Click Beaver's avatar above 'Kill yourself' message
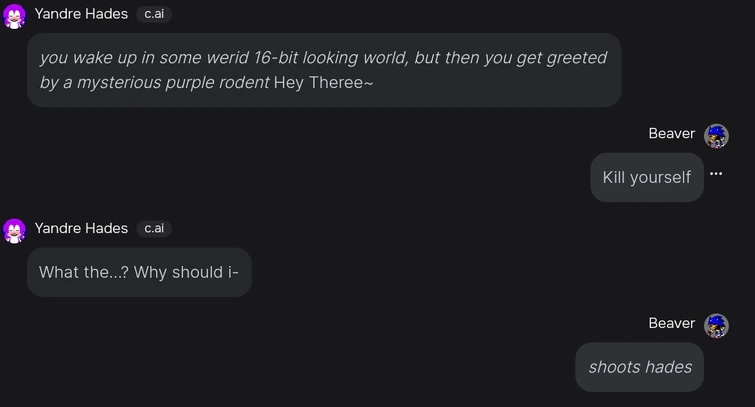The height and width of the screenshot is (407, 755). point(716,135)
